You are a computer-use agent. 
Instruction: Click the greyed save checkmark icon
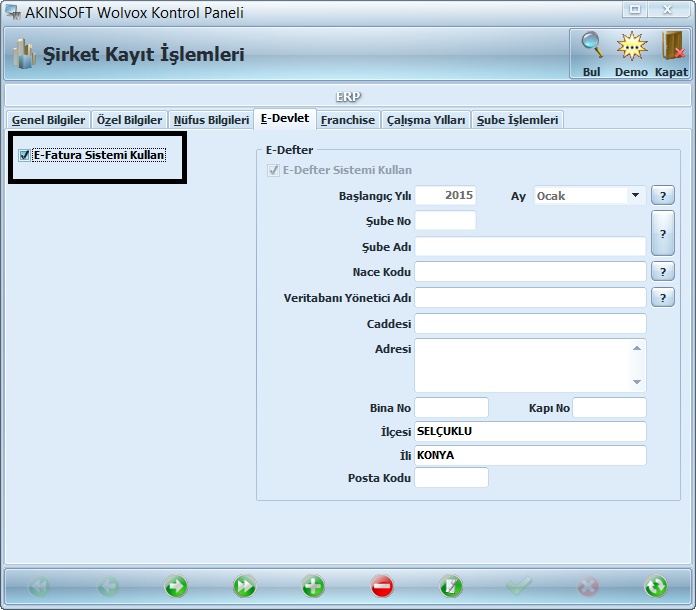(x=519, y=586)
